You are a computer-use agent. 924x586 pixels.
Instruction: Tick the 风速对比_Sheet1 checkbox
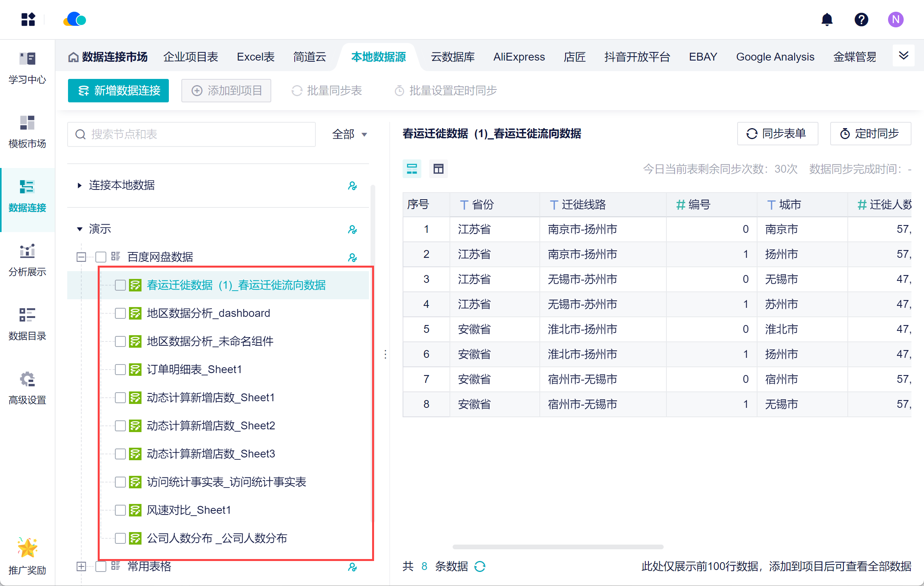point(120,510)
